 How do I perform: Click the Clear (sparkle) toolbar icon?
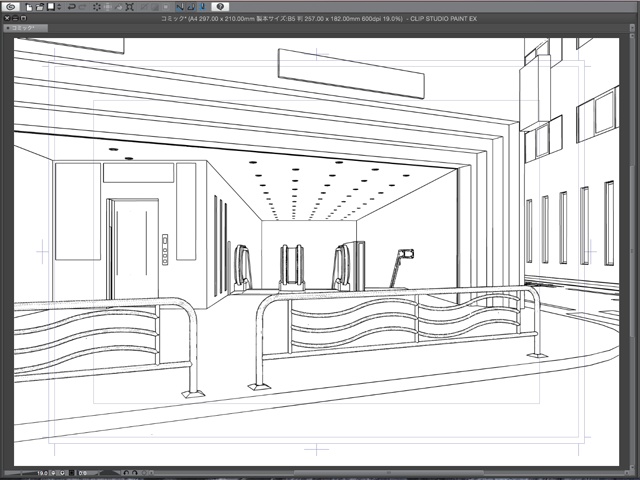tap(98, 6)
